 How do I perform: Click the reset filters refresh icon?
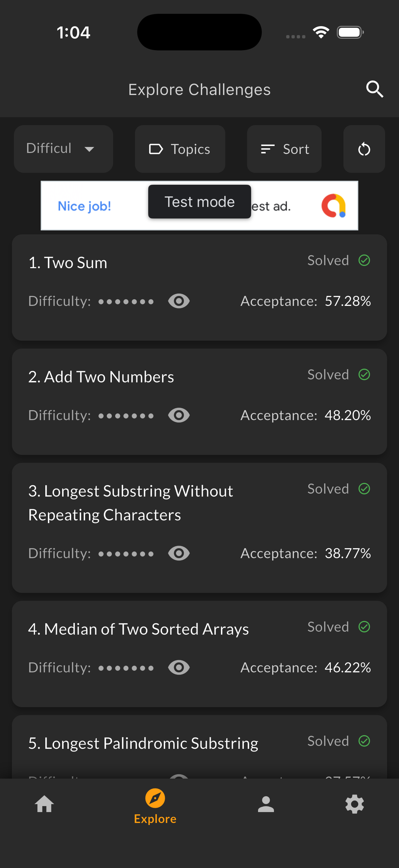364,149
